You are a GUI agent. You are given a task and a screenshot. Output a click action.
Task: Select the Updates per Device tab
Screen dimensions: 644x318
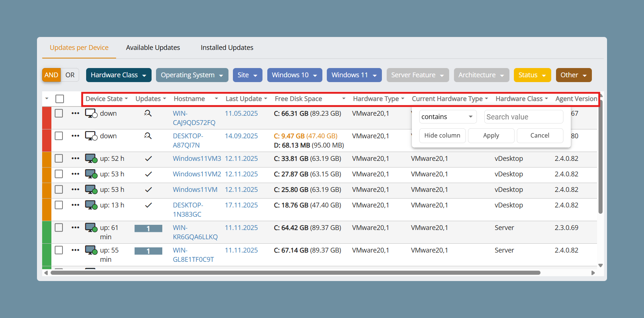point(79,48)
